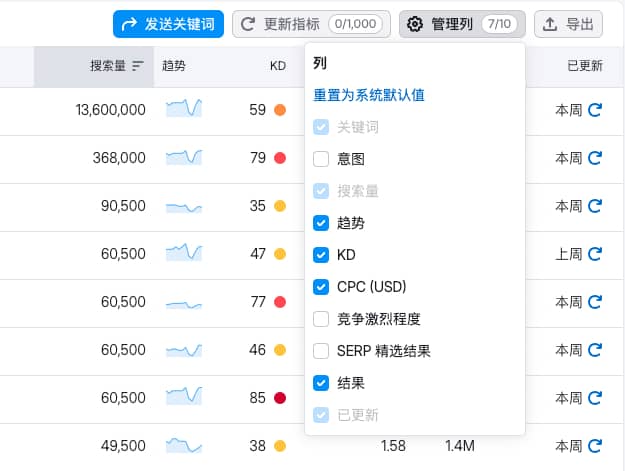The height and width of the screenshot is (471, 625).
Task: Click refresh icon in the 368,000 row
Action: click(x=595, y=158)
